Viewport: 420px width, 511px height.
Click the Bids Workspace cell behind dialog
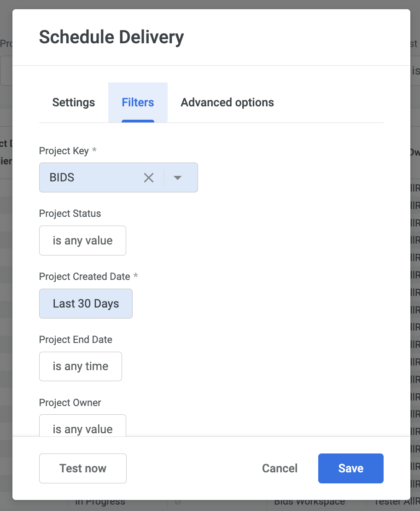309,503
